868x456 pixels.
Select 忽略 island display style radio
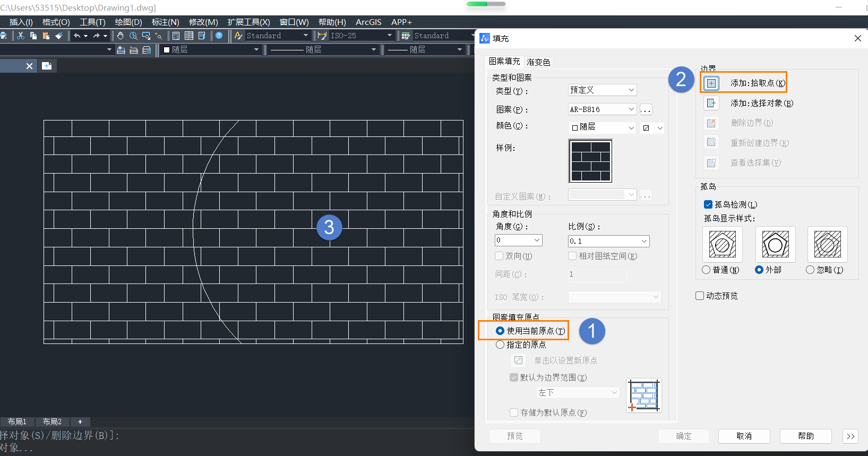(x=810, y=270)
